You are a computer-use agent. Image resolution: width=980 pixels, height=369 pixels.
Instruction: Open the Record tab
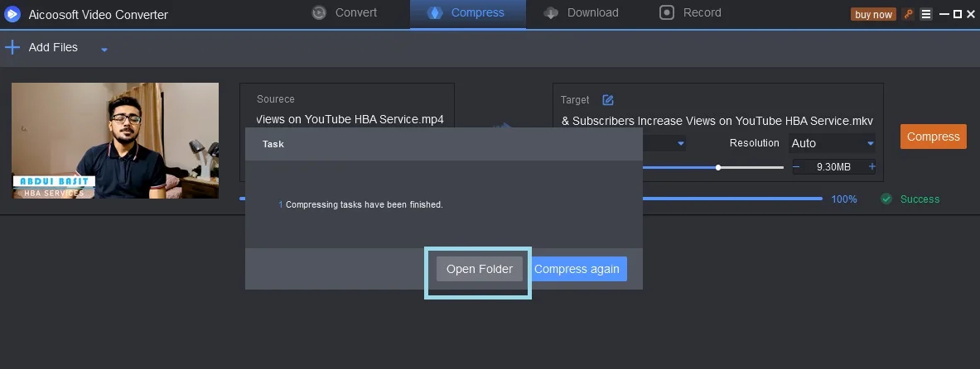[690, 12]
